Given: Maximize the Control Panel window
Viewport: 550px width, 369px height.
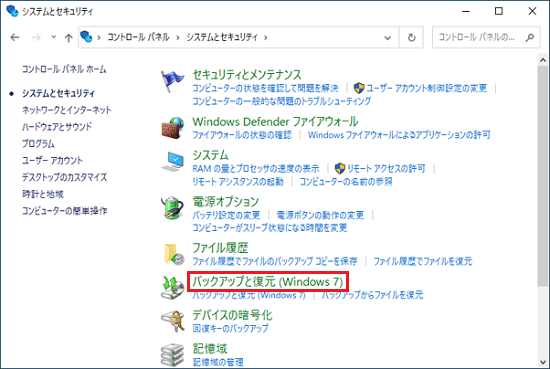Looking at the screenshot, I should 499,11.
